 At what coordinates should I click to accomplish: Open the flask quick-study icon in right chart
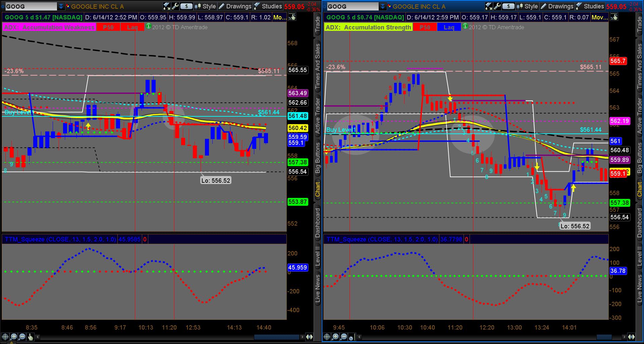pyautogui.click(x=489, y=6)
